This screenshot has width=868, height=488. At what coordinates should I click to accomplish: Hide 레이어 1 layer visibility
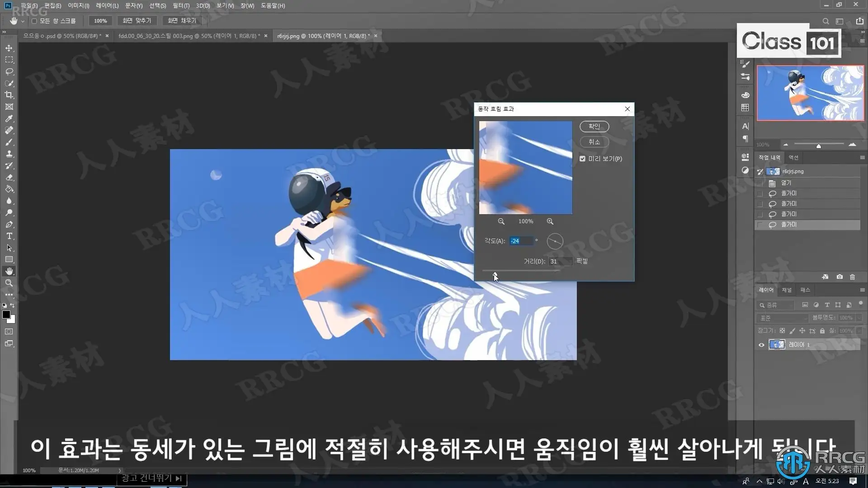pyautogui.click(x=761, y=345)
